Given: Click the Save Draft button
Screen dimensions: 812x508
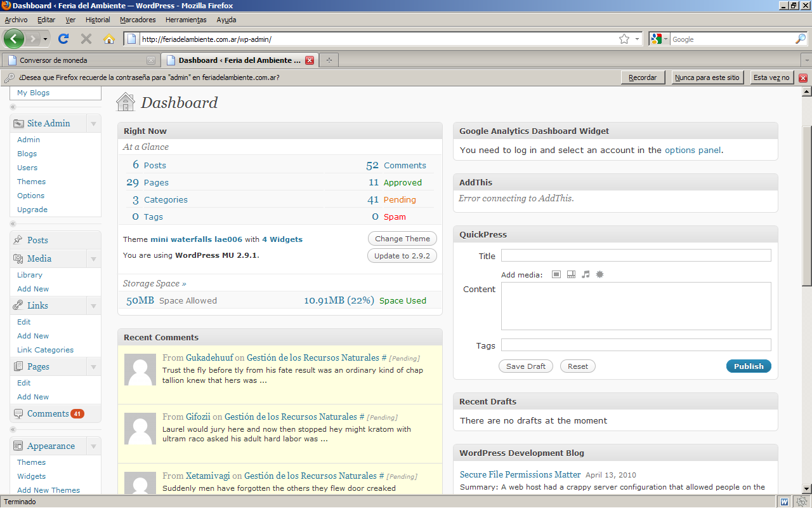Looking at the screenshot, I should [x=526, y=366].
